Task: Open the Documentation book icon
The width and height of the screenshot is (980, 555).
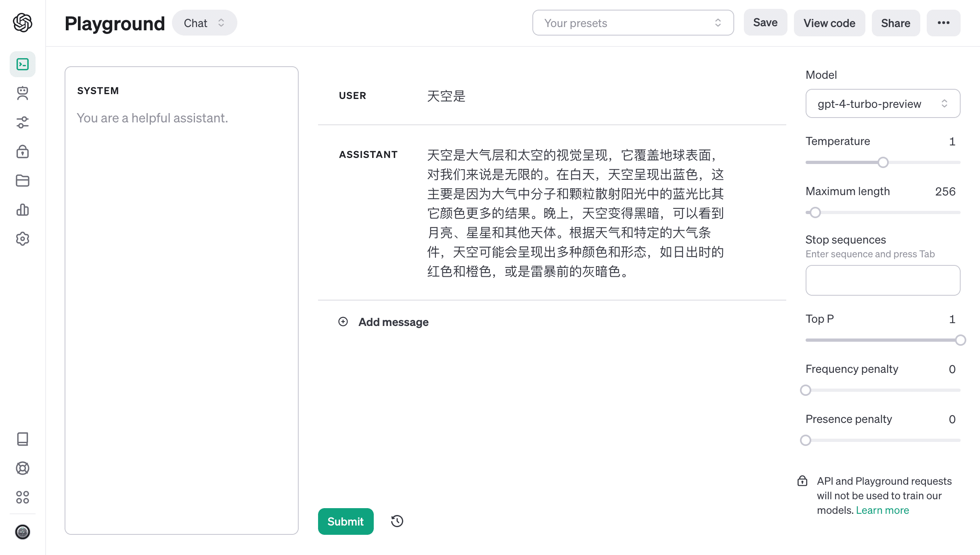Action: pos(23,439)
